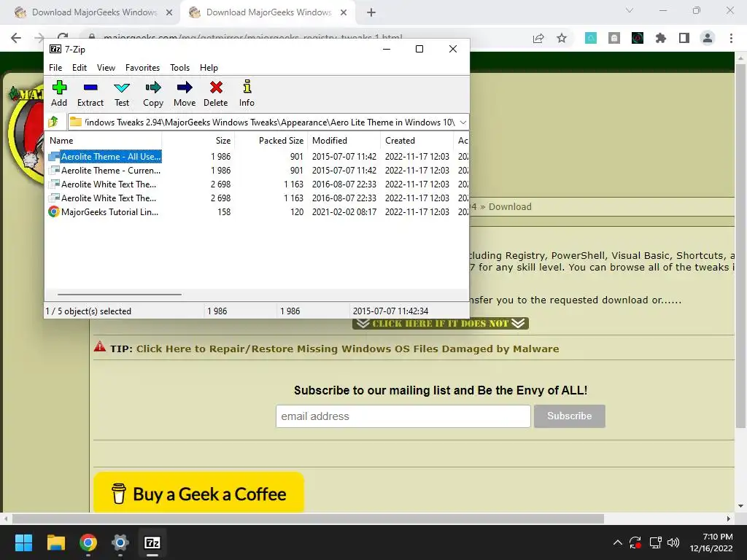Click the 7-Zip folder path field
The image size is (747, 560).
coord(263,122)
